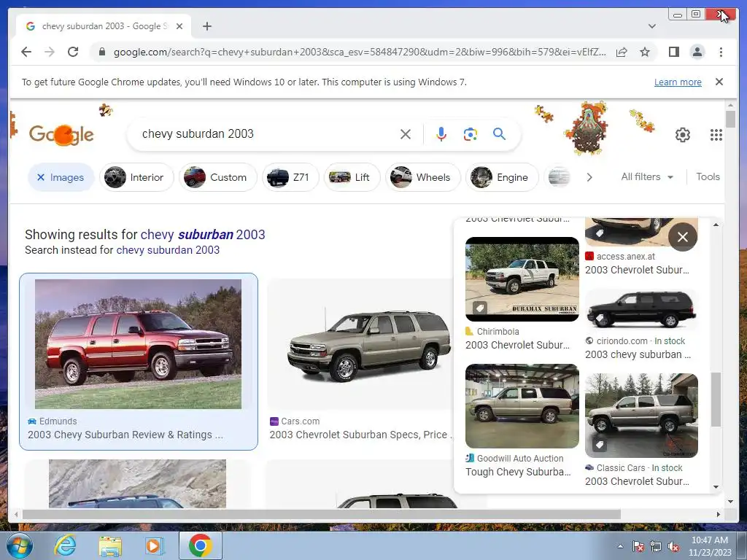
Task: Select the Custom filter chip
Action: click(x=217, y=177)
